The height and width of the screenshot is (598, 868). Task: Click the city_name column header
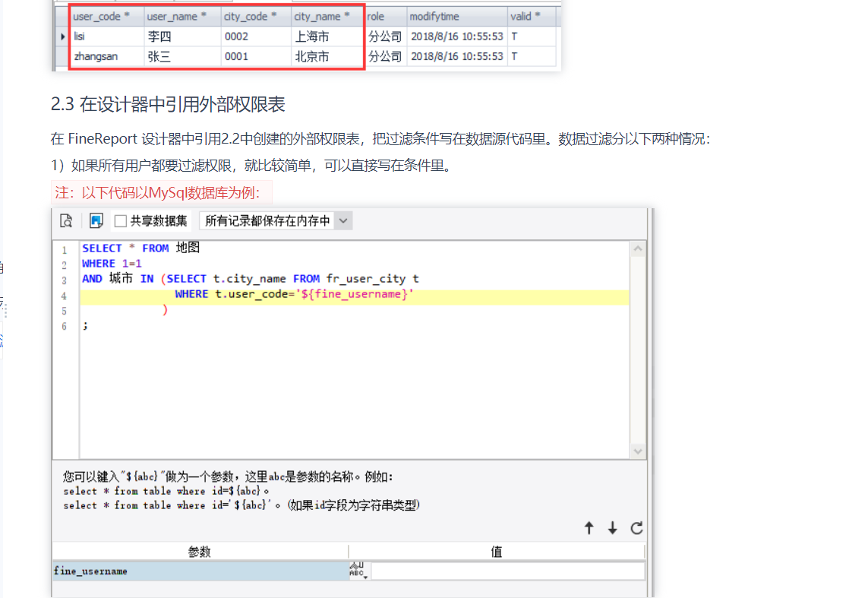[328, 17]
